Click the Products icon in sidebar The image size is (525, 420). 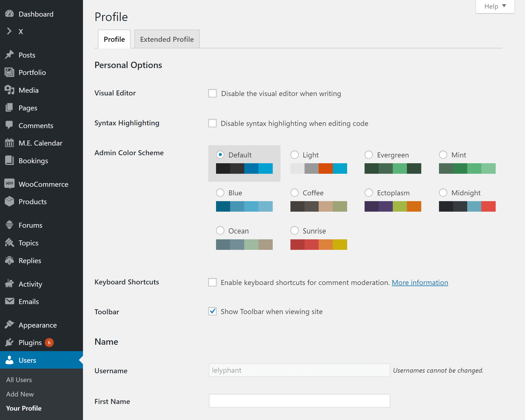click(9, 202)
